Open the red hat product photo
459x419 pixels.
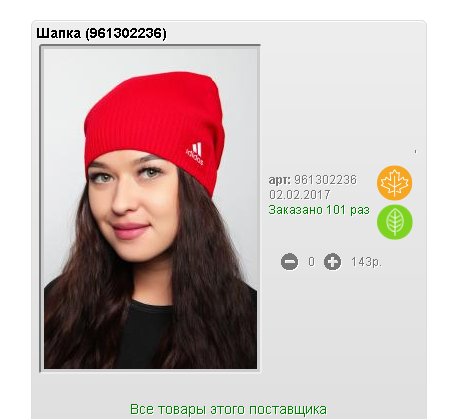coord(150,208)
